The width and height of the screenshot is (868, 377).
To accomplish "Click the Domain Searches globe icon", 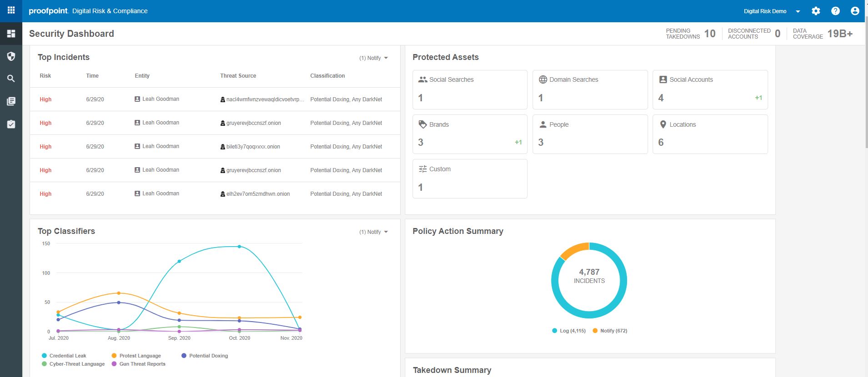I will click(543, 79).
